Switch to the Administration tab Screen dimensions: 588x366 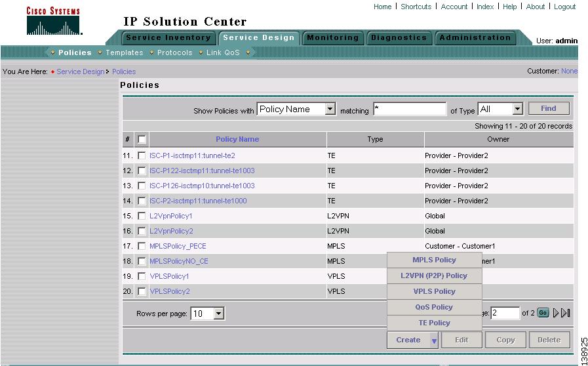coord(475,38)
